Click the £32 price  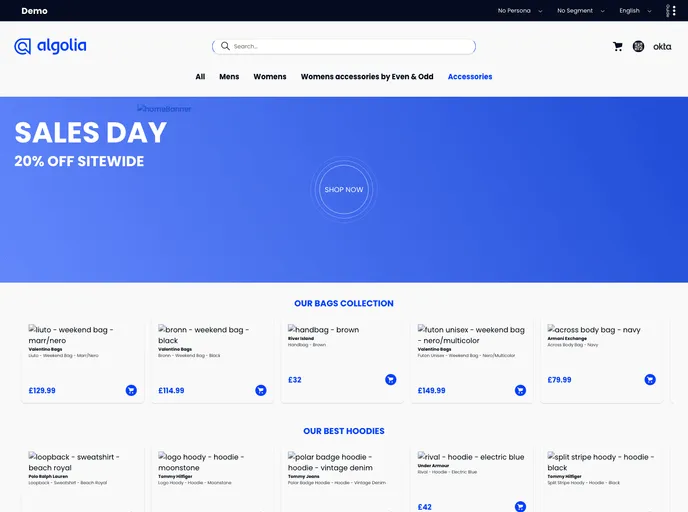coord(294,380)
